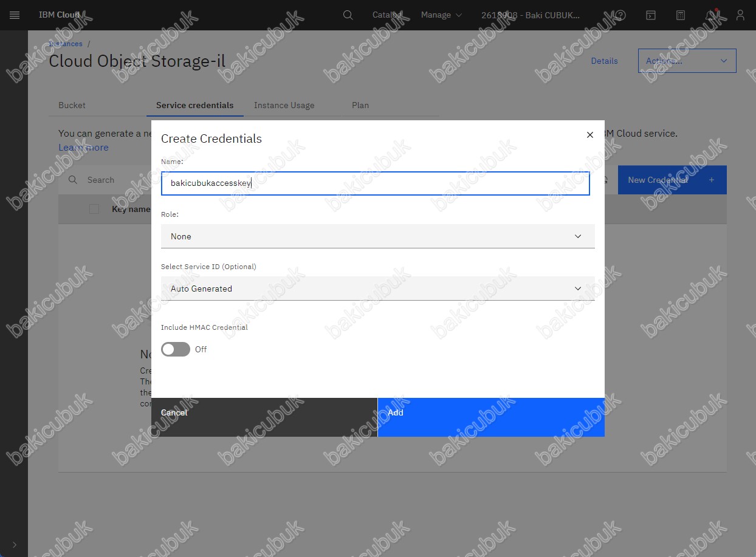Image resolution: width=756 pixels, height=557 pixels.
Task: Tick the Key name header checkbox
Action: point(94,209)
